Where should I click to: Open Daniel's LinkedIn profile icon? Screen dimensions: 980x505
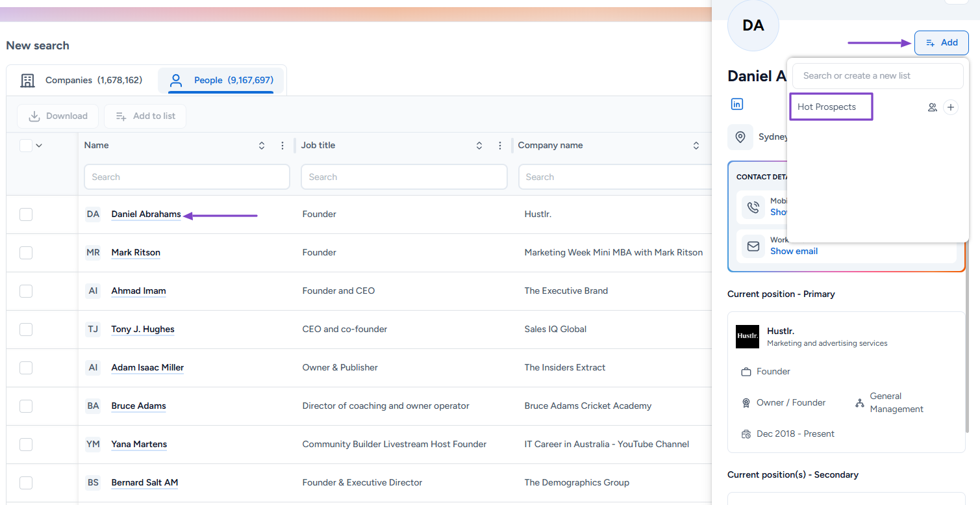[x=737, y=104]
